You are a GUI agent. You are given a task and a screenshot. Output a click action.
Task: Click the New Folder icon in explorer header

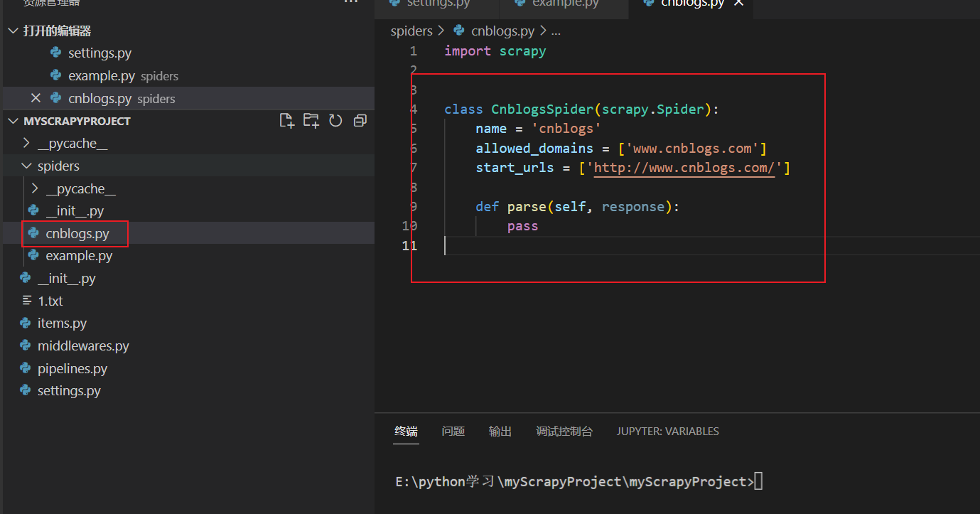point(311,121)
